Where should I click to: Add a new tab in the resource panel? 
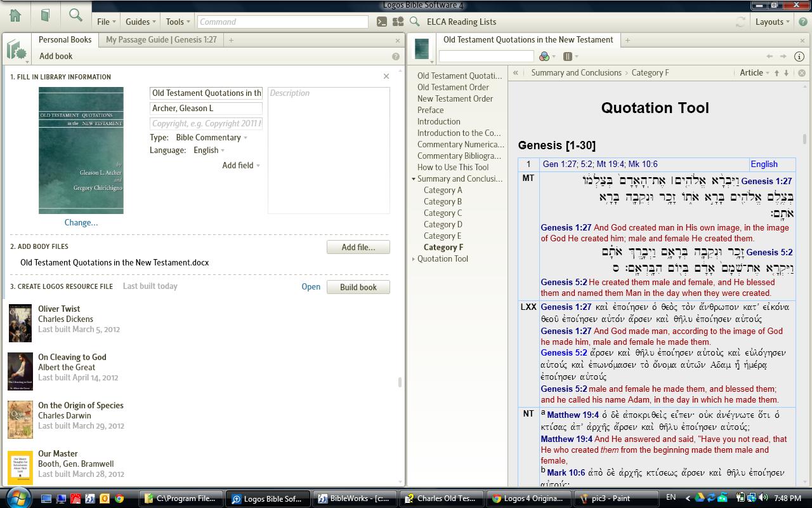coord(627,40)
